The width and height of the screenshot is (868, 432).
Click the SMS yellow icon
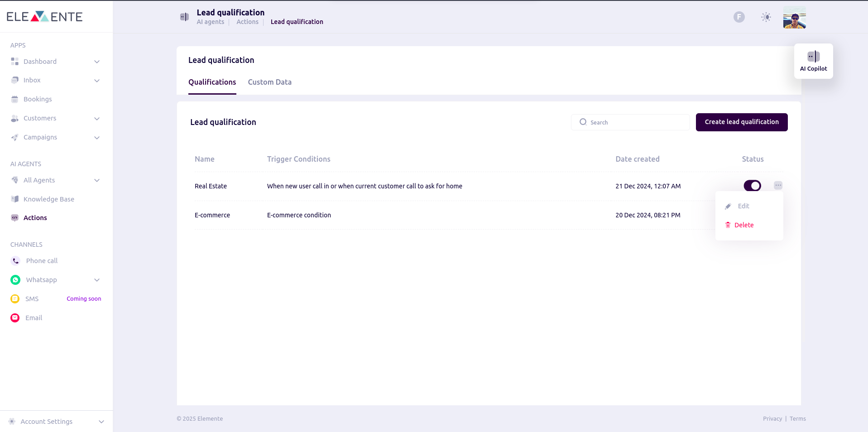15,299
